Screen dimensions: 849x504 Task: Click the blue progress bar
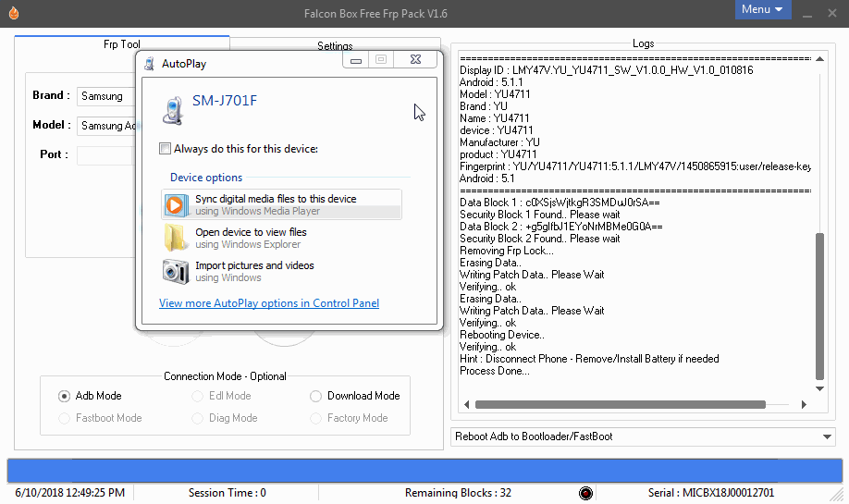tap(424, 471)
